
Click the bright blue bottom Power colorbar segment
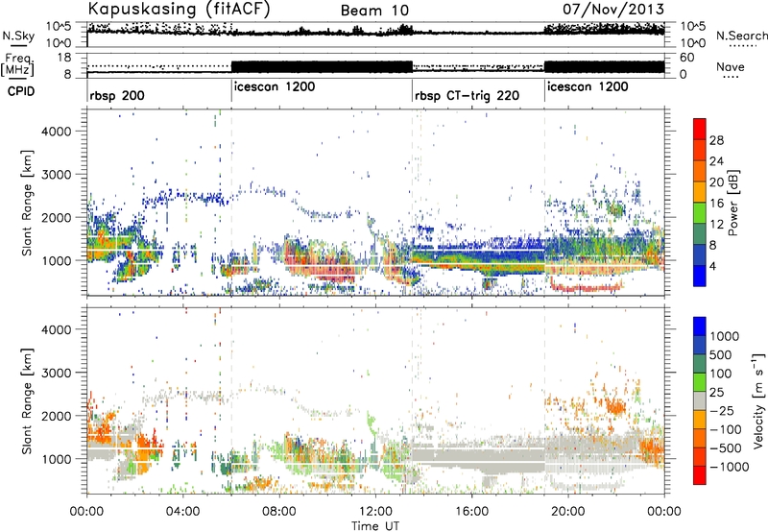[x=700, y=277]
